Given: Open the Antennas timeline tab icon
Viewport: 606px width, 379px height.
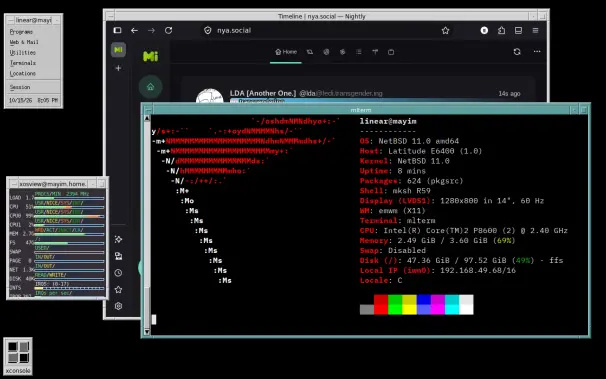Looking at the screenshot, I should (375, 52).
